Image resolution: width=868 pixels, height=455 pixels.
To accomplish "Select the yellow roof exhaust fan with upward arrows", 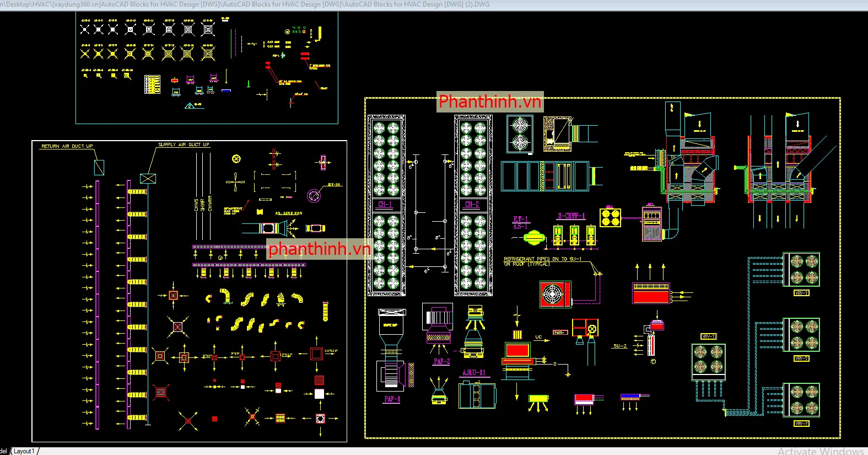I will tap(439, 392).
